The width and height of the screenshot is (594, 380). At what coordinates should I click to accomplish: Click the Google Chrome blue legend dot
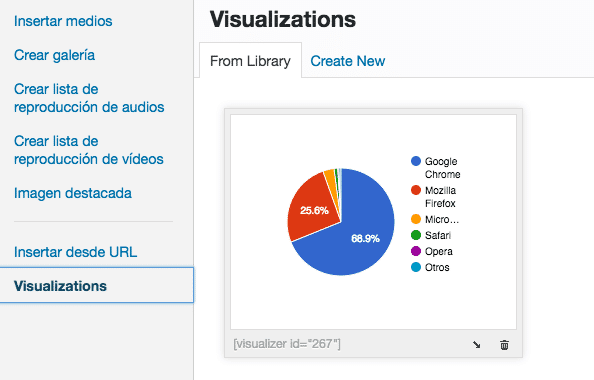point(416,161)
